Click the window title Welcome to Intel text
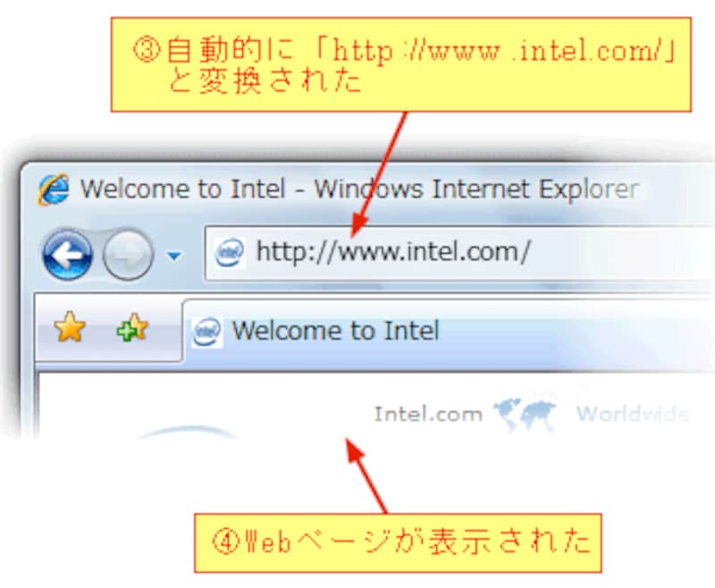The height and width of the screenshot is (588, 715). point(182,189)
